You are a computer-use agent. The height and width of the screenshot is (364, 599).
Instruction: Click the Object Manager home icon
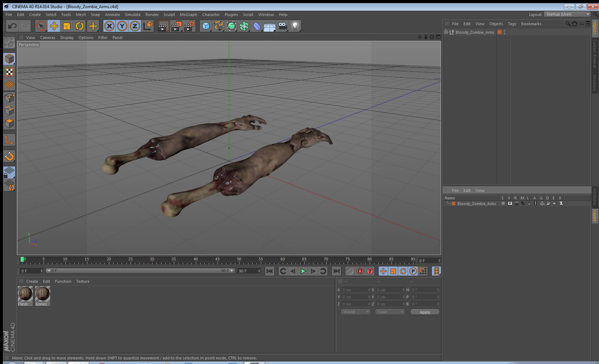(575, 24)
